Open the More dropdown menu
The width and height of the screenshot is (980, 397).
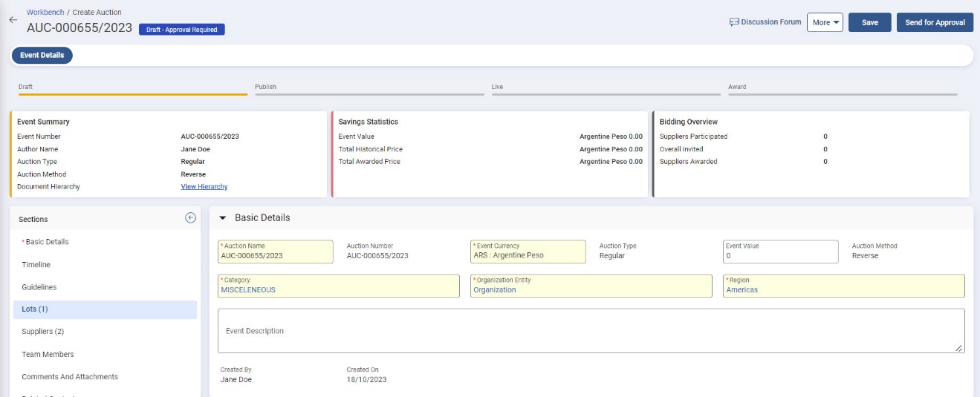[x=825, y=22]
